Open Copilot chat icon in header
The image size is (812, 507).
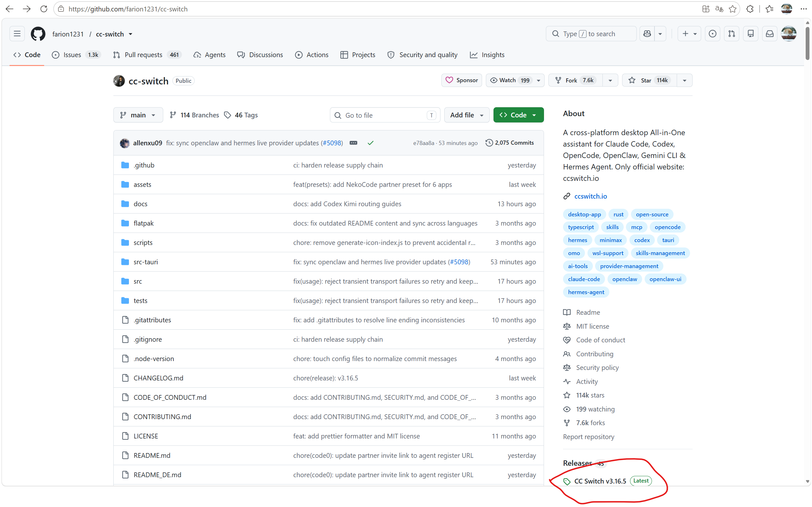[647, 34]
